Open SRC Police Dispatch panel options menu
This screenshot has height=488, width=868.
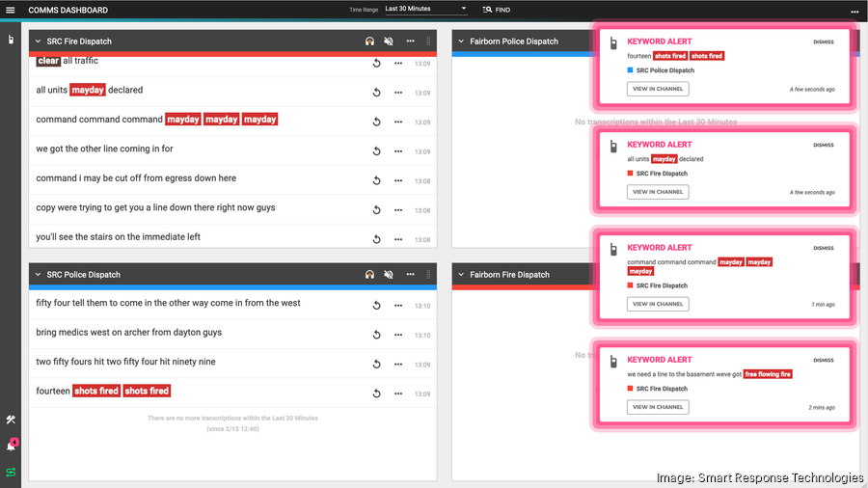(x=410, y=275)
